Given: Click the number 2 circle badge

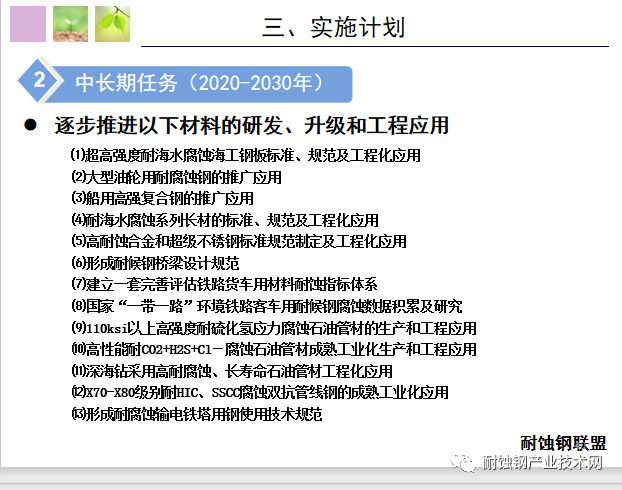Looking at the screenshot, I should point(38,83).
